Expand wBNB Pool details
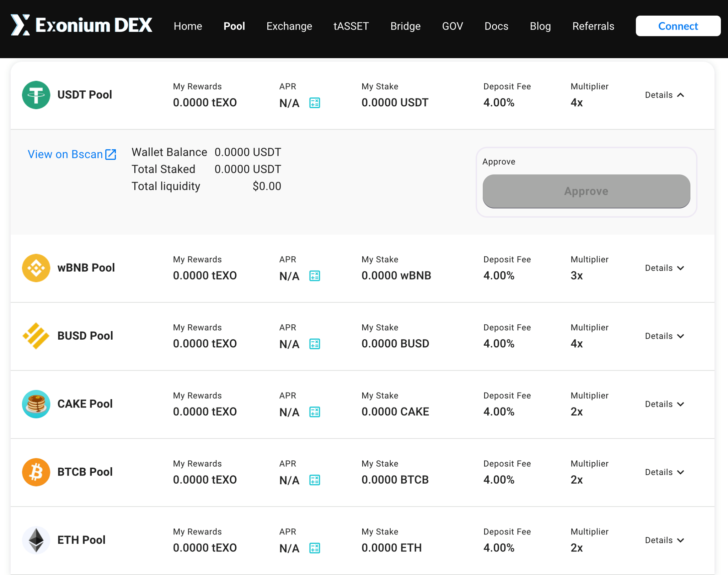Image resolution: width=728 pixels, height=575 pixels. pos(664,268)
